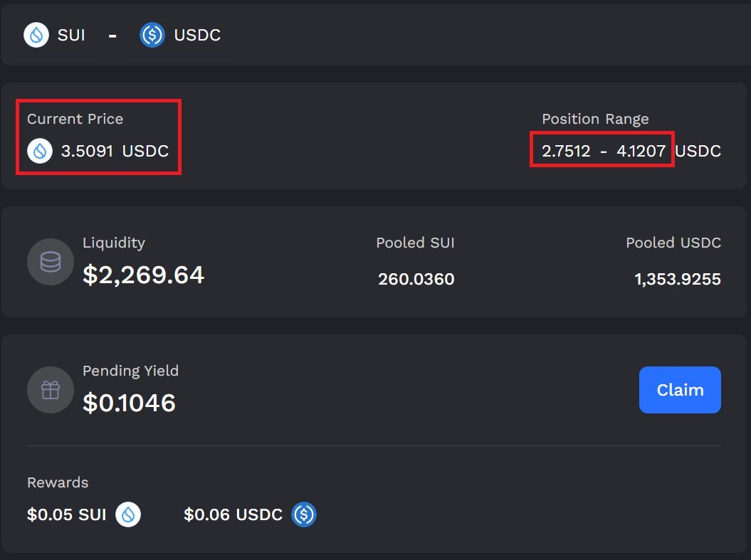Click the Pooled USDC label

pyautogui.click(x=673, y=243)
